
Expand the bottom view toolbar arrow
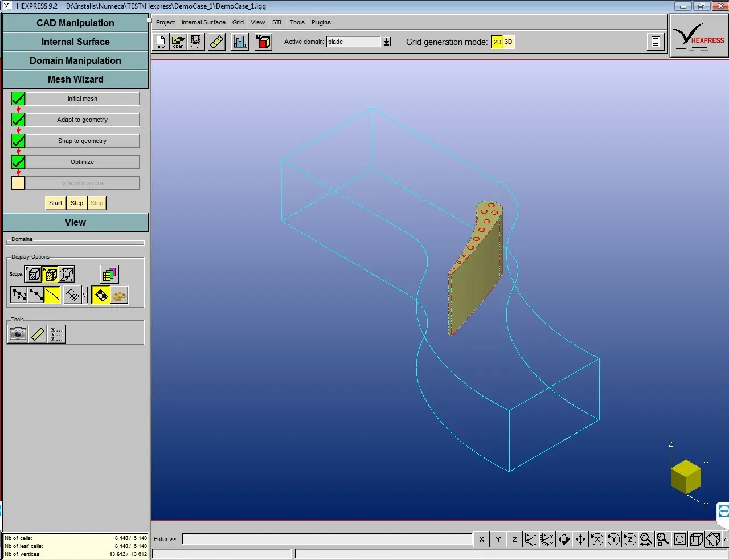[x=725, y=539]
